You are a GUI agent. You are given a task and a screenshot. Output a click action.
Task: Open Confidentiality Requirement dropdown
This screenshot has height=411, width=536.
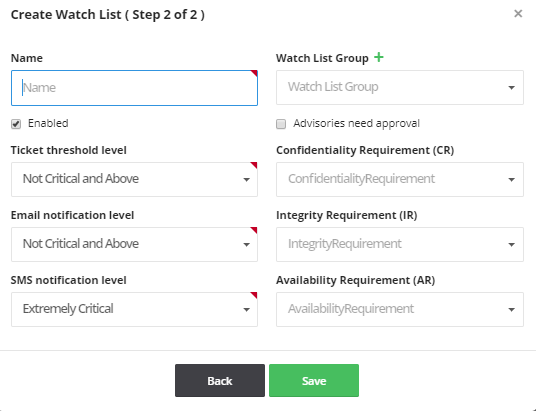point(400,180)
